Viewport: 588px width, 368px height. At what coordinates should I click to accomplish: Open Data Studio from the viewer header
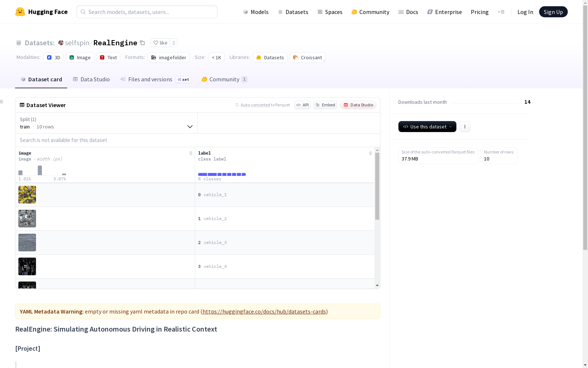[x=358, y=105]
